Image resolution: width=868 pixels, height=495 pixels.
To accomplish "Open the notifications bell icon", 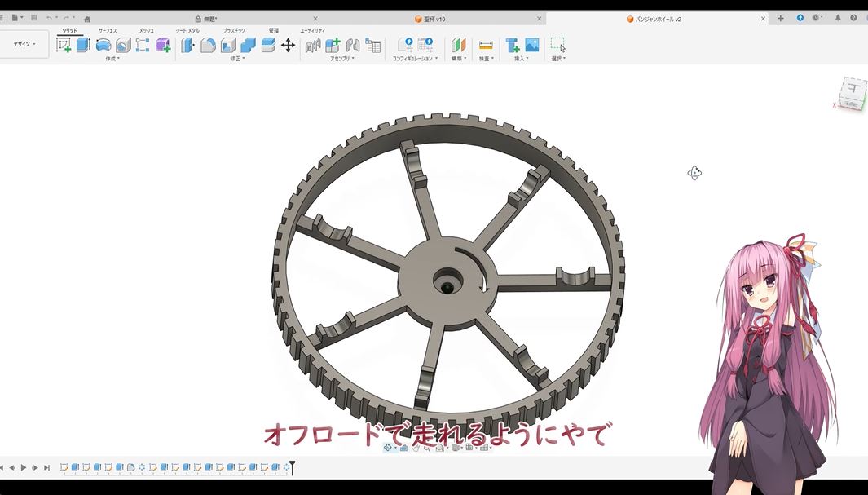I will (837, 18).
